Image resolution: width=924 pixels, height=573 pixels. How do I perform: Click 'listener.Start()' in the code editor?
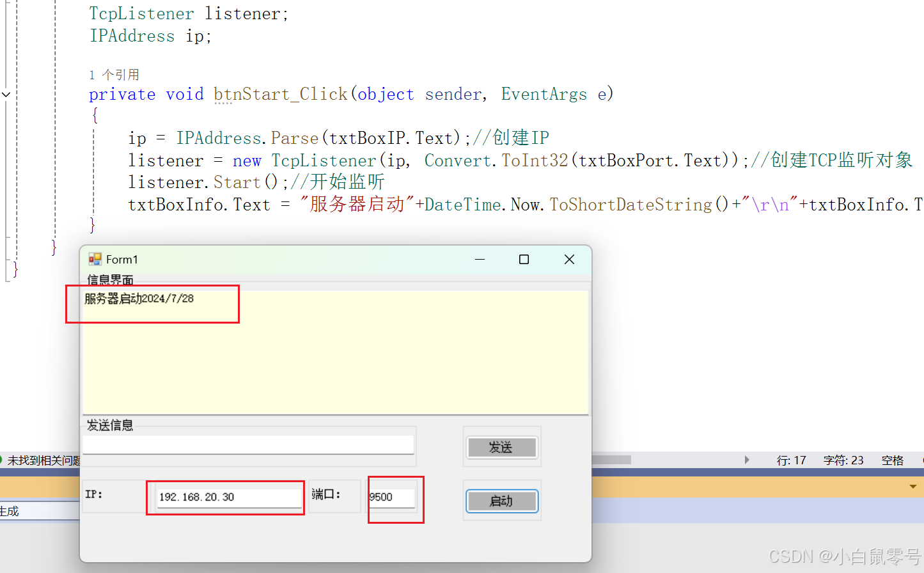click(x=203, y=182)
